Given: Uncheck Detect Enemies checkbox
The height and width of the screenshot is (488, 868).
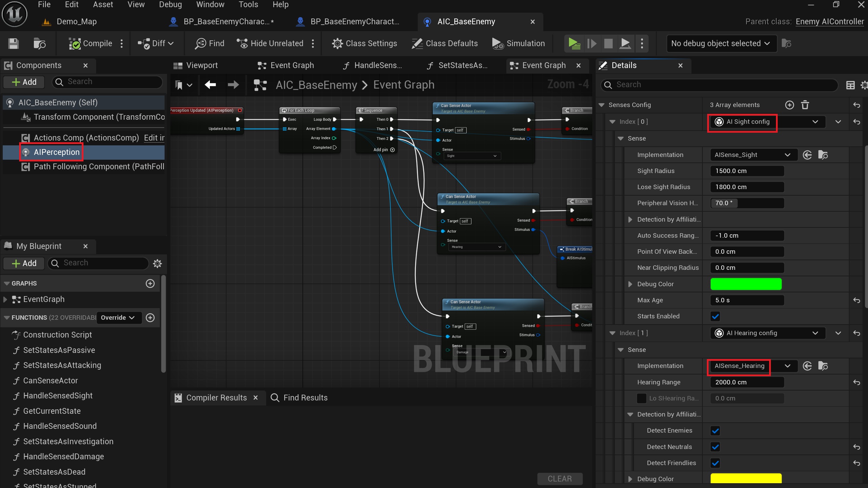Looking at the screenshot, I should [x=715, y=431].
